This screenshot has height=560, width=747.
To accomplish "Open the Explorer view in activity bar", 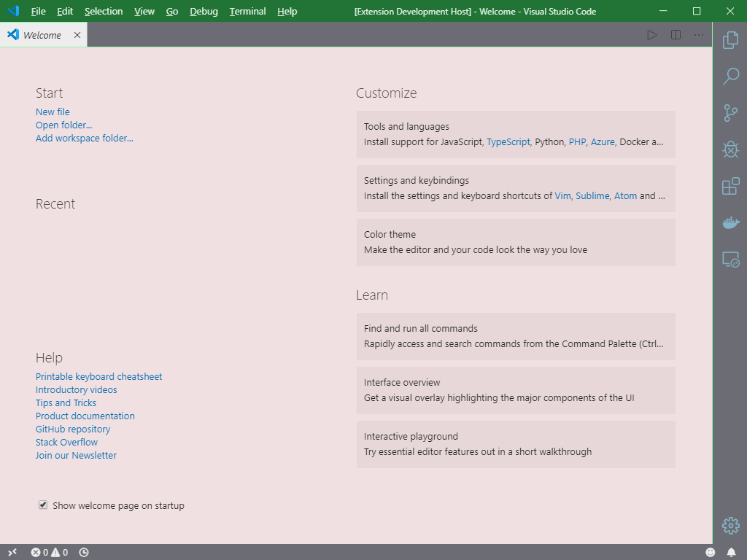I will pyautogui.click(x=730, y=40).
